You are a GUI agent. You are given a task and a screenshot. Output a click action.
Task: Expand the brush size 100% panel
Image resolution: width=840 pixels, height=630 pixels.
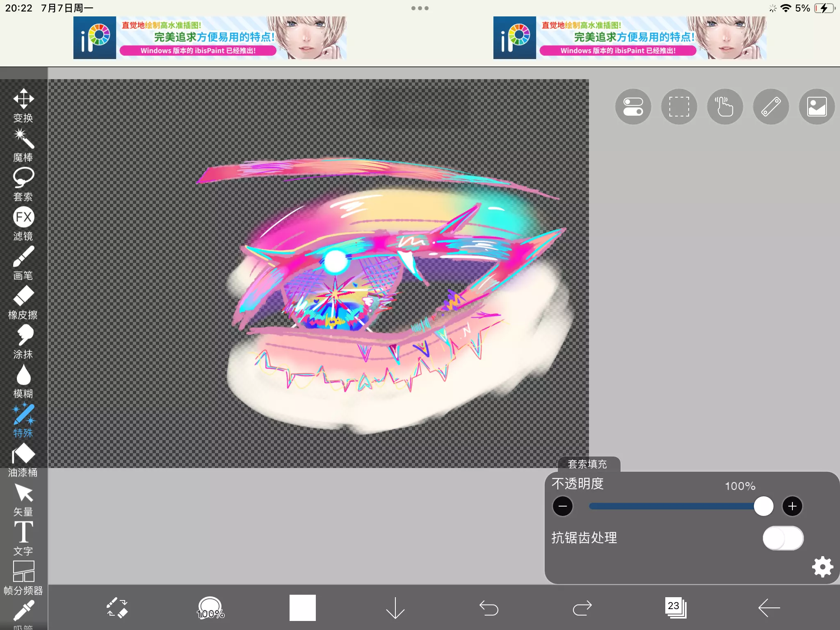[210, 607]
